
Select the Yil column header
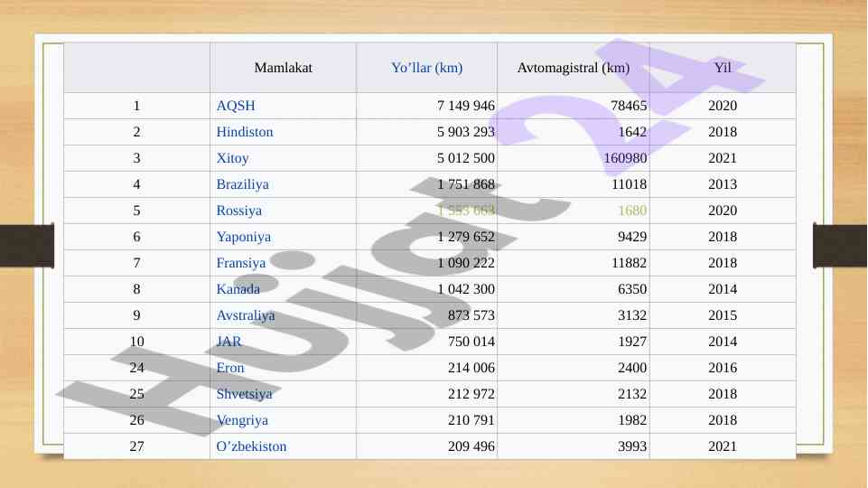723,68
